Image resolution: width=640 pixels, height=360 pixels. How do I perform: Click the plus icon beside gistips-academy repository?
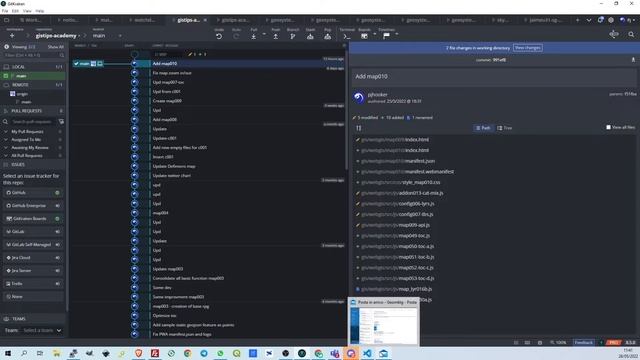tap(12, 36)
